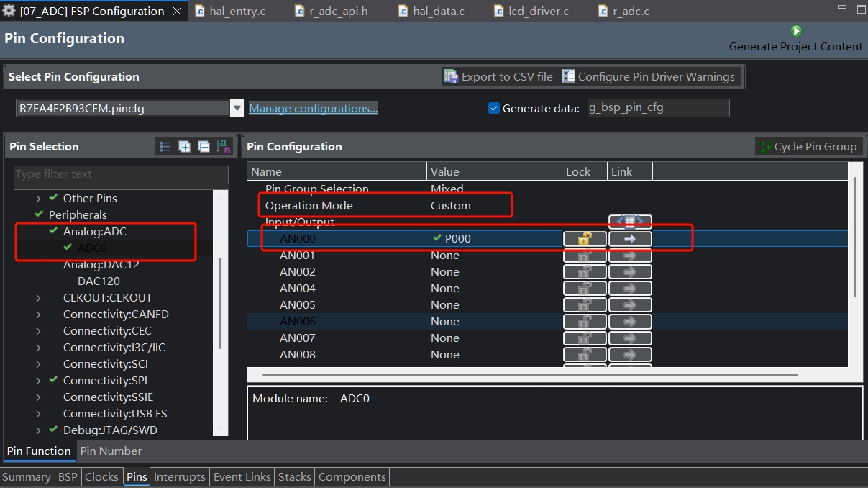Click the lock icon for AN004

pyautogui.click(x=584, y=289)
